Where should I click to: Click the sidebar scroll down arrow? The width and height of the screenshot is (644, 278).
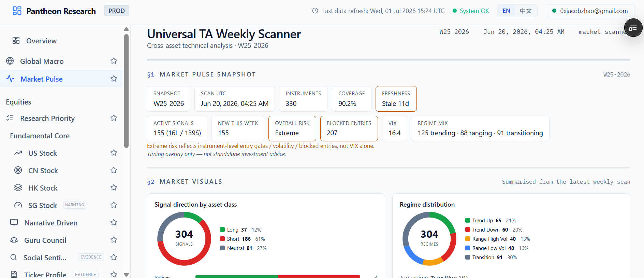tap(126, 275)
